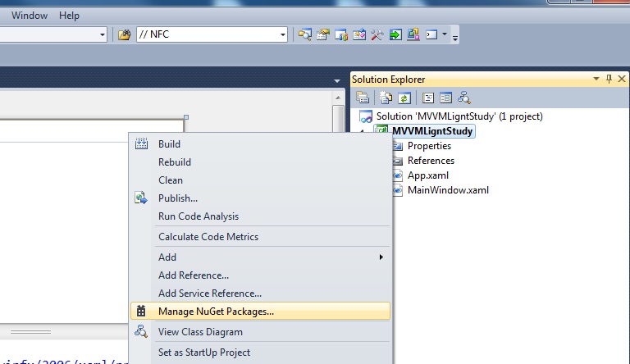The width and height of the screenshot is (630, 364).
Task: Click the // NFC find text field
Action: 208,34
